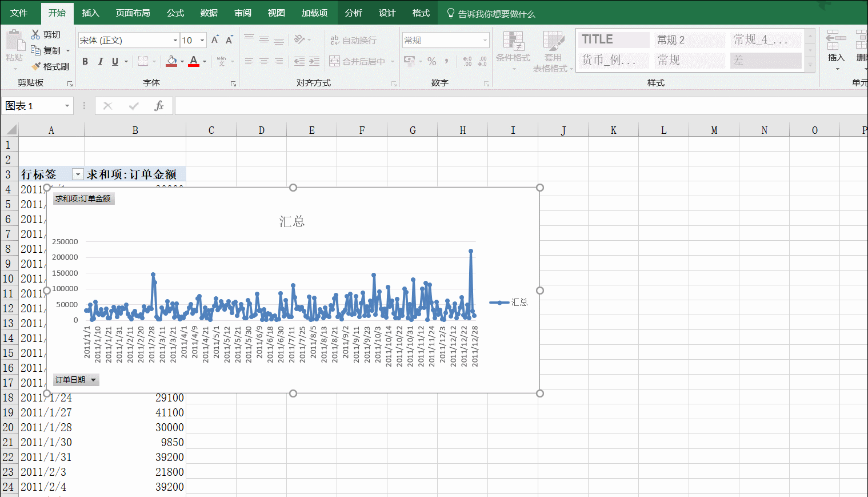Image resolution: width=868 pixels, height=497 pixels.
Task: Switch to the Insert (插入) tab
Action: [90, 13]
